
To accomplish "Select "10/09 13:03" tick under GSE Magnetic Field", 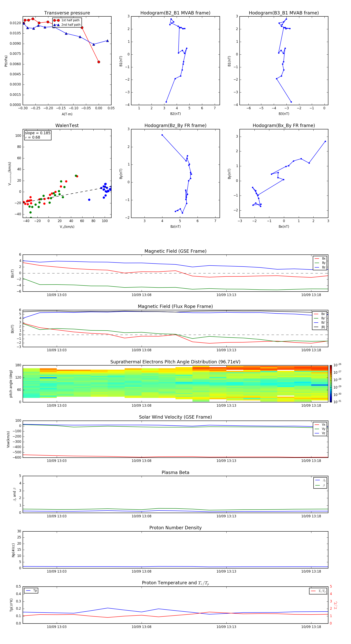I will [x=57, y=295].
